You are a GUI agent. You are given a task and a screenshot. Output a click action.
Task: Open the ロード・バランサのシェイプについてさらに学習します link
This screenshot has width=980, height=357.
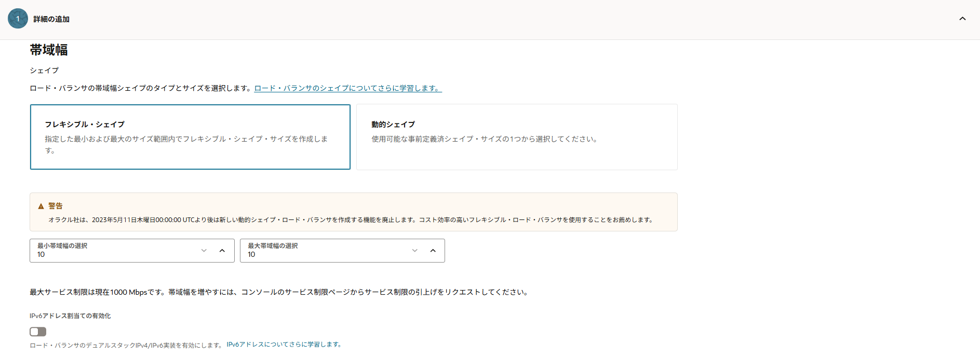click(x=348, y=88)
